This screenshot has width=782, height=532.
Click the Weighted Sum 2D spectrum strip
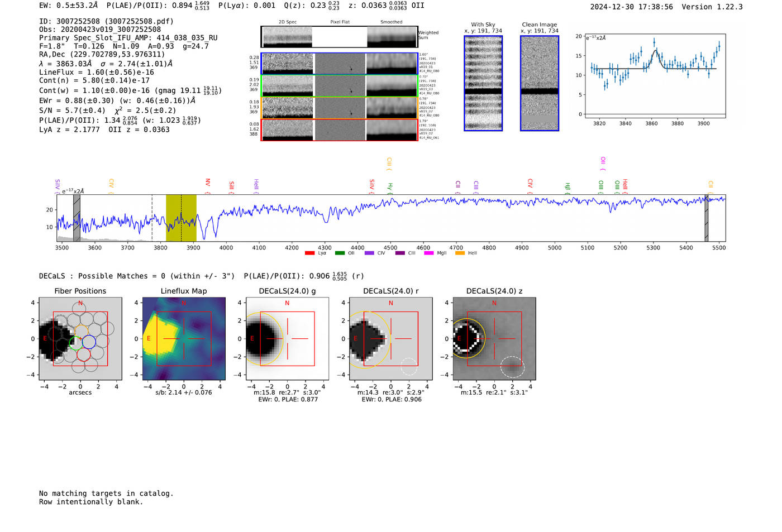pyautogui.click(x=340, y=37)
